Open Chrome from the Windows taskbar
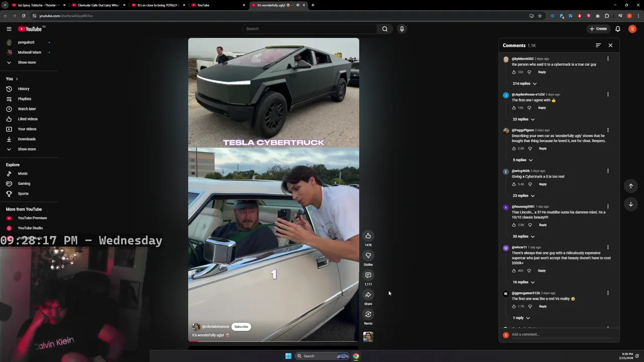The image size is (644, 362). tap(356, 356)
